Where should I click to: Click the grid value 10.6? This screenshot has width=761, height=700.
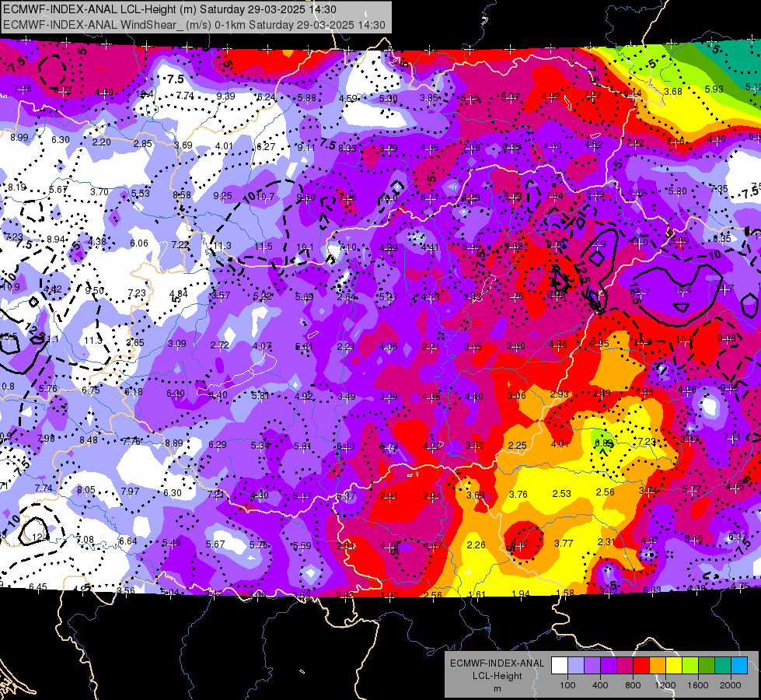point(684,340)
